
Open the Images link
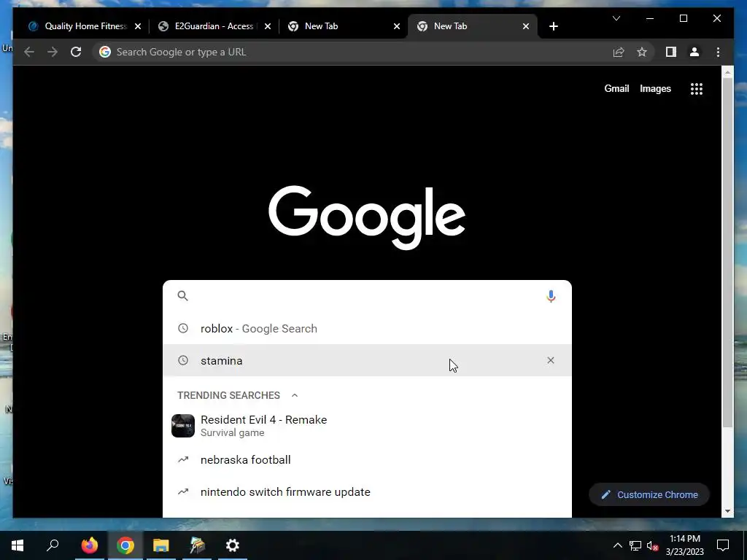pyautogui.click(x=655, y=88)
